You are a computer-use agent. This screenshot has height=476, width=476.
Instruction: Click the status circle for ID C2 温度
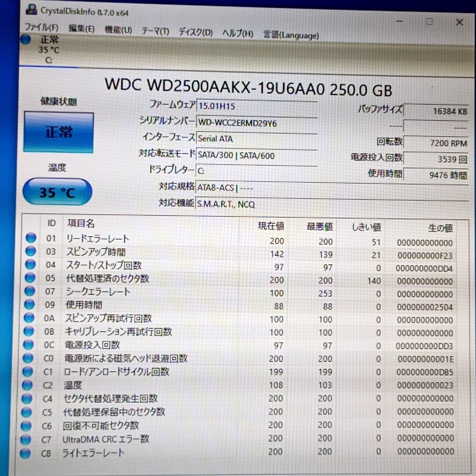point(28,385)
